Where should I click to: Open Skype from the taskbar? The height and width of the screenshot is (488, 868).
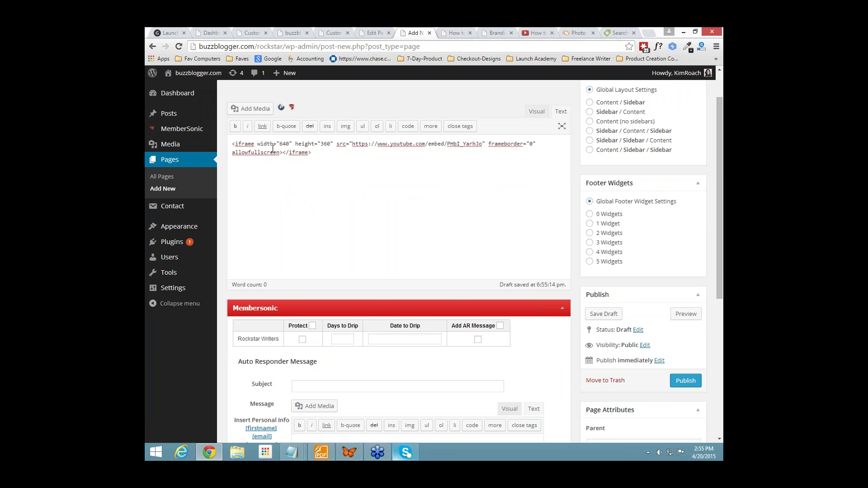(x=405, y=452)
